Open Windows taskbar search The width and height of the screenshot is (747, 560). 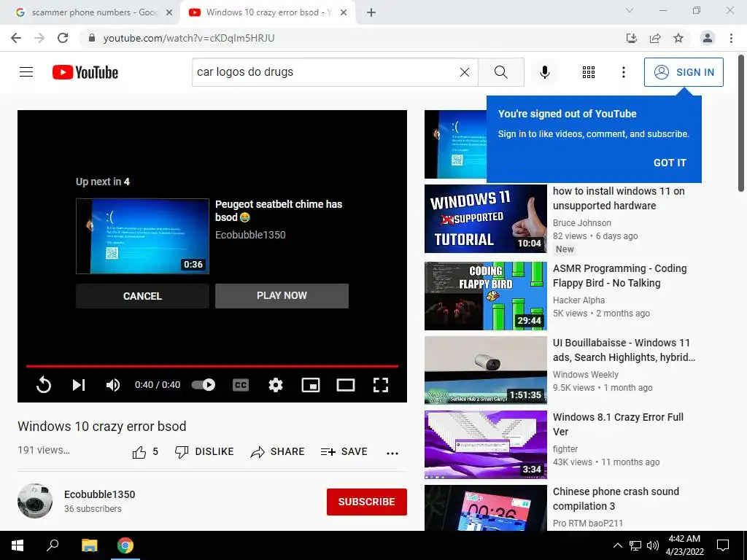coord(53,545)
